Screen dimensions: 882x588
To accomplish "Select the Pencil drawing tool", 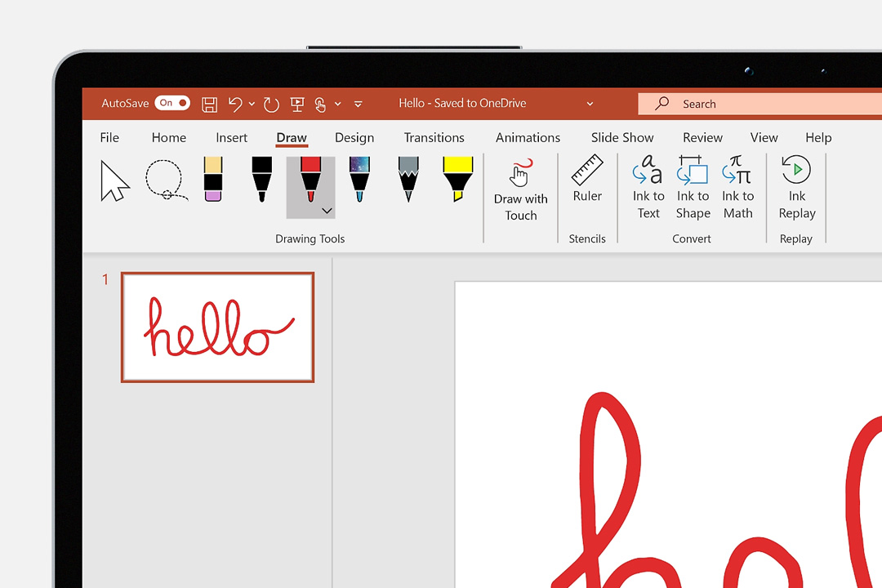I will tap(408, 180).
